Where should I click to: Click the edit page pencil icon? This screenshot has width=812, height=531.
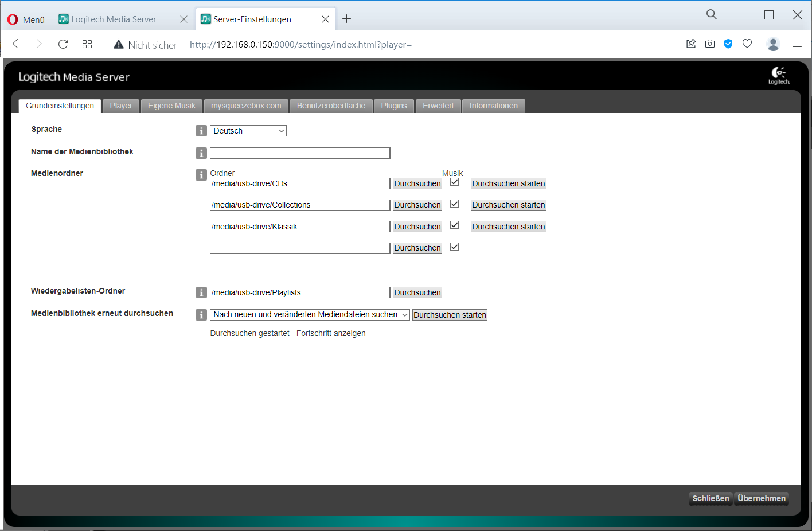click(691, 44)
